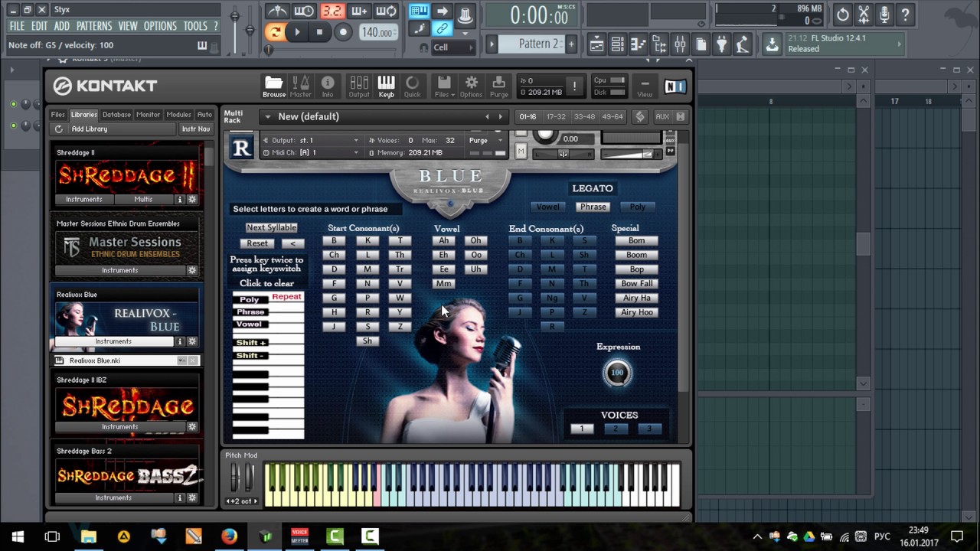Toggle FL Studio link chain icon
Screen dimensions: 980x551
click(442, 29)
